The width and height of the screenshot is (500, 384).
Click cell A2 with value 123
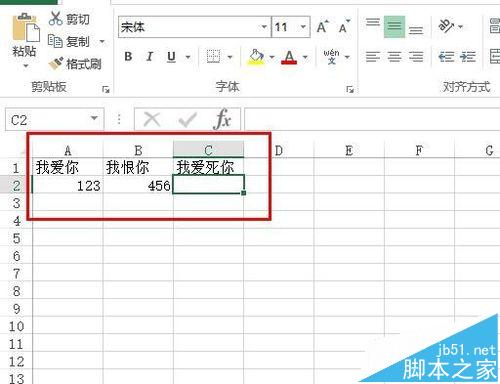68,185
